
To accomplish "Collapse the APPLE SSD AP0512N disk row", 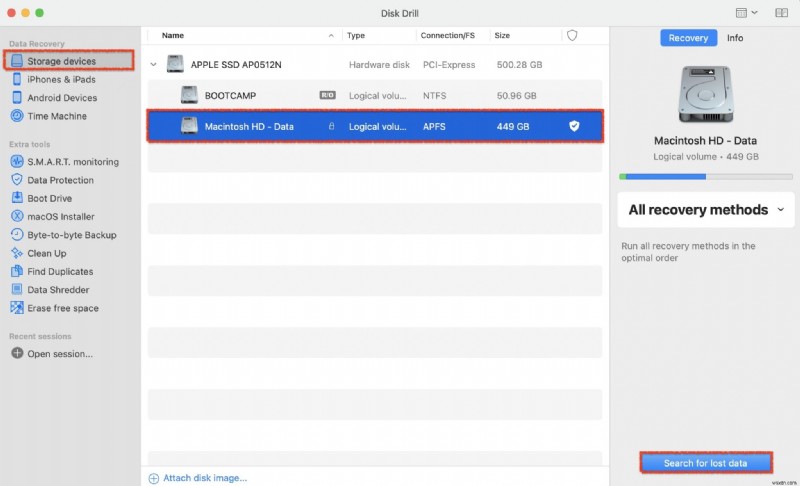I will pos(153,65).
